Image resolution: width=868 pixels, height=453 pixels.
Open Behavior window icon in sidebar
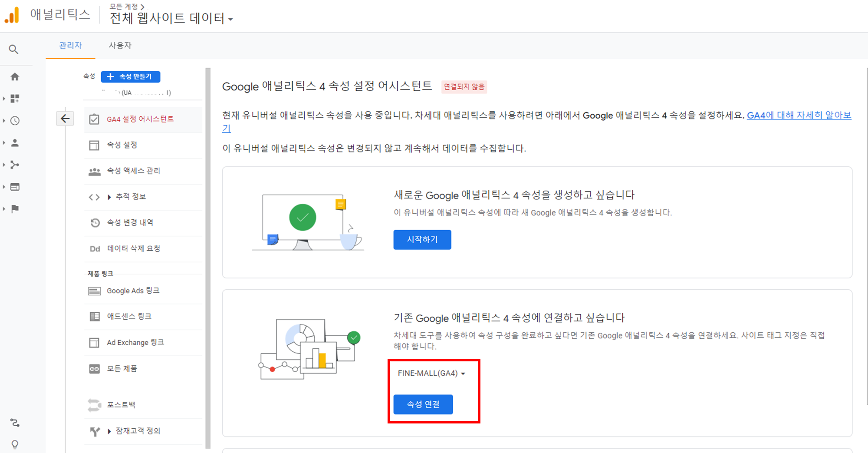(15, 187)
